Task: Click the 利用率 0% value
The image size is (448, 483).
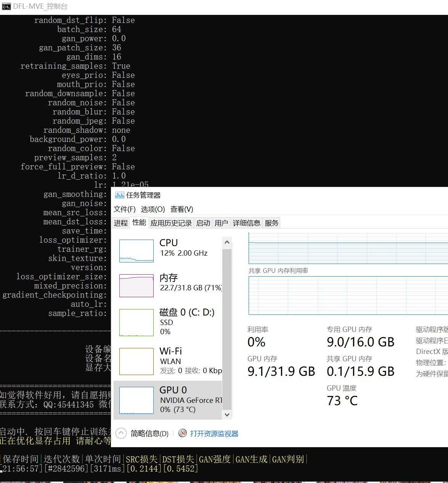Action: pyautogui.click(x=256, y=342)
